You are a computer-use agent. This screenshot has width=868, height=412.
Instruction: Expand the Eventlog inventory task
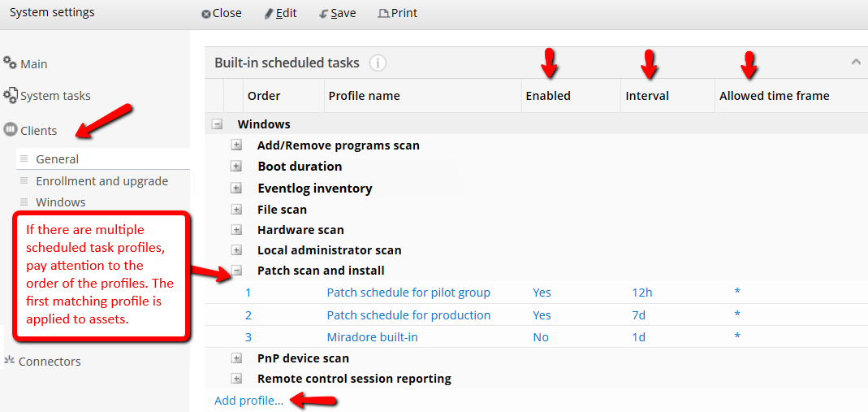click(236, 189)
